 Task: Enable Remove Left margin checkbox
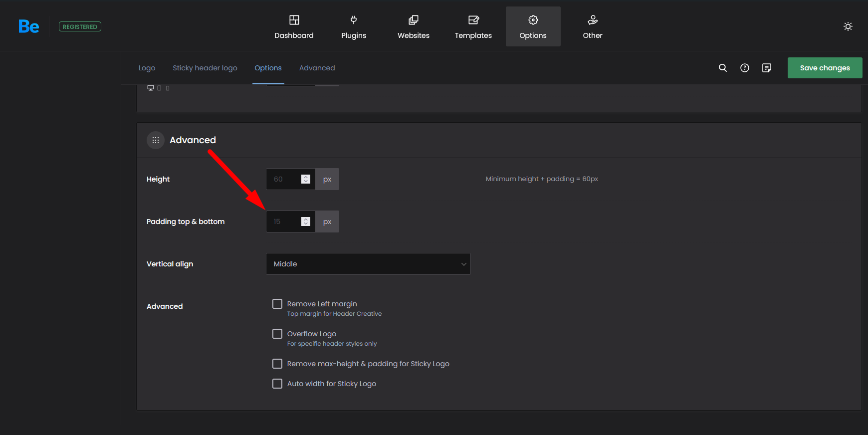pyautogui.click(x=277, y=304)
